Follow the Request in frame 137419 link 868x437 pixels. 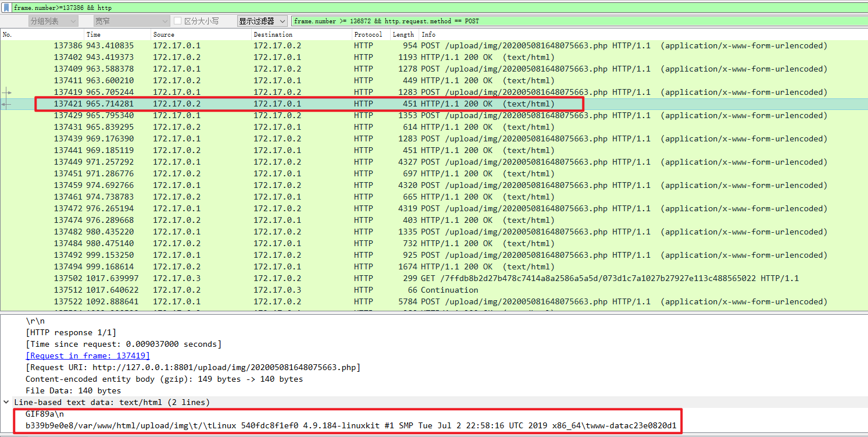point(87,356)
